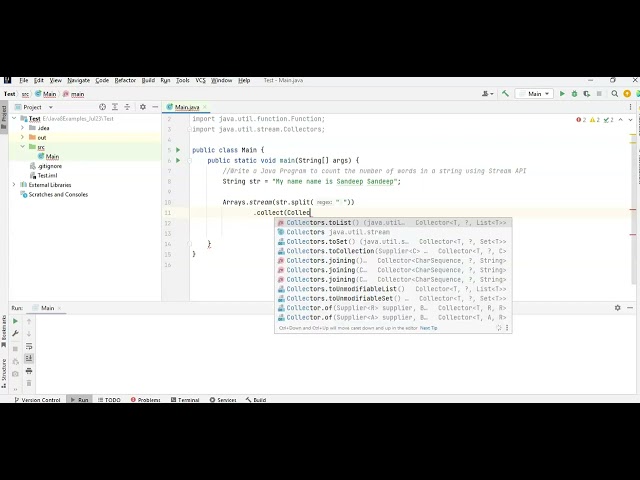
Task: Close the Main.java editor tab
Action: [x=205, y=107]
